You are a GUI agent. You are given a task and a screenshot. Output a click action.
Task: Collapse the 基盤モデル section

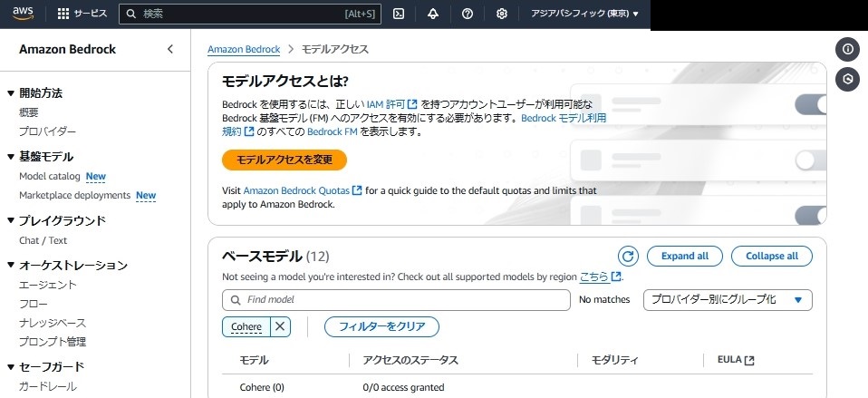click(11, 157)
